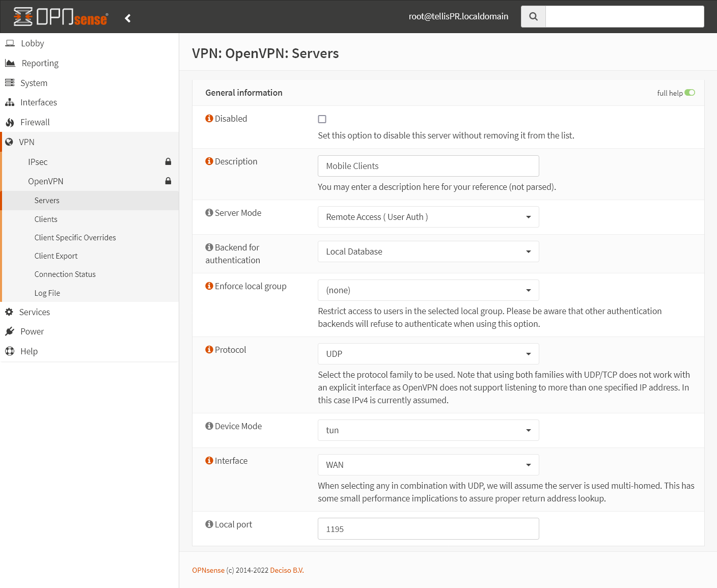Viewport: 717px width, 588px height.
Task: Click the Power icon in the sidebar
Action: (10, 331)
